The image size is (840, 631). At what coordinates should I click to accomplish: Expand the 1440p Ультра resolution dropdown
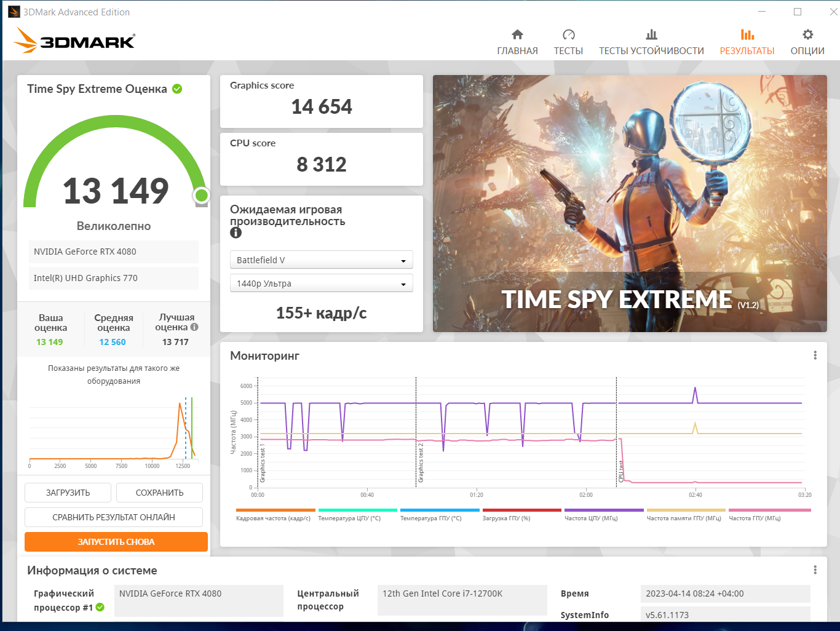point(321,284)
